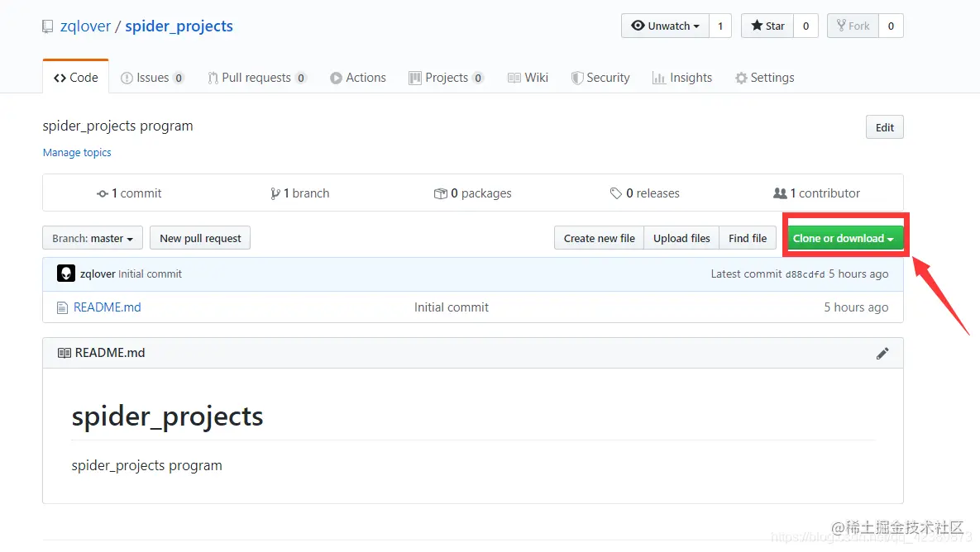Click the 1 contributor people icon

click(780, 193)
